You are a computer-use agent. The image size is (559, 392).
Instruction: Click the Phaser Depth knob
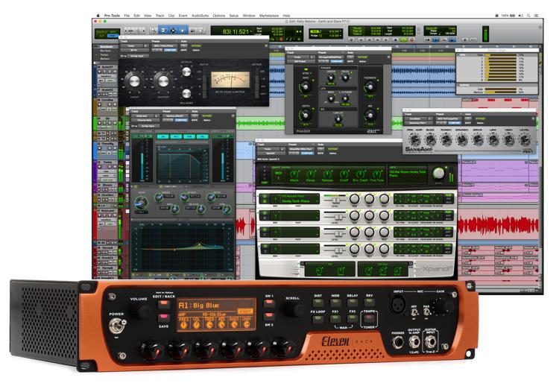coord(306,115)
